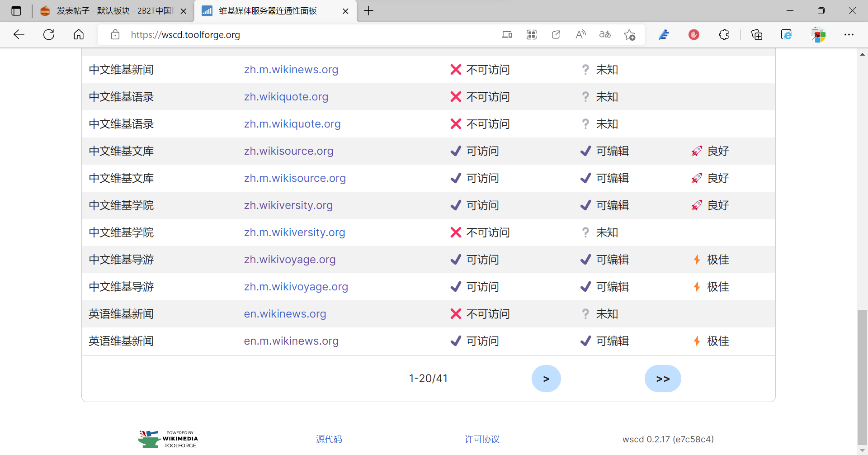
Task: Open en.wikinews.org link
Action: point(285,314)
